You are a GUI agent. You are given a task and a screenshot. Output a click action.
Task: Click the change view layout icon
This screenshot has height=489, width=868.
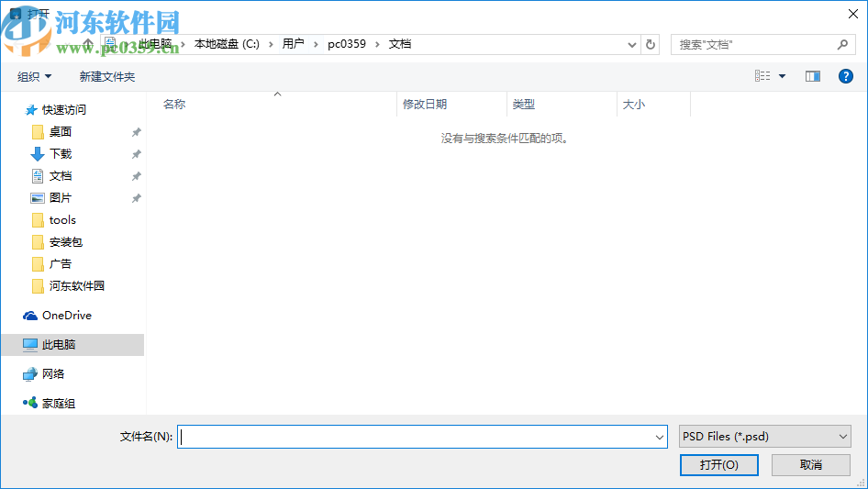point(762,76)
